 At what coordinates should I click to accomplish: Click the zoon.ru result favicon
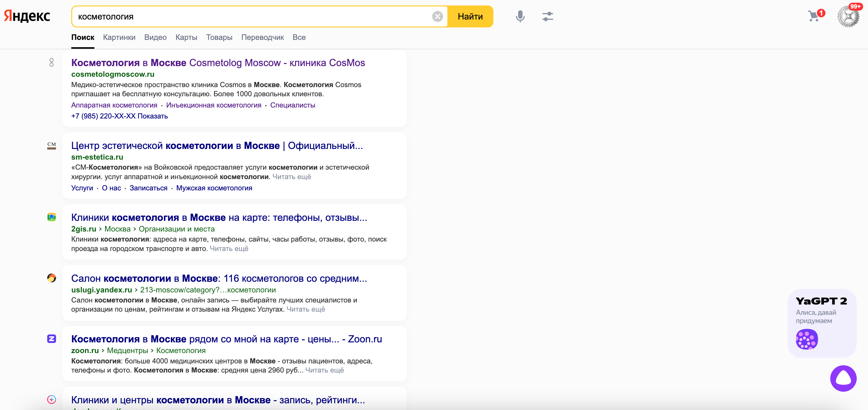click(51, 339)
